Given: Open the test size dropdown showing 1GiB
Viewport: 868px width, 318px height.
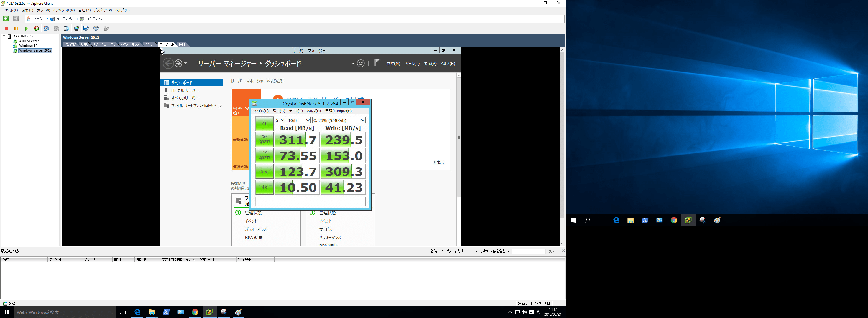Looking at the screenshot, I should (x=299, y=120).
